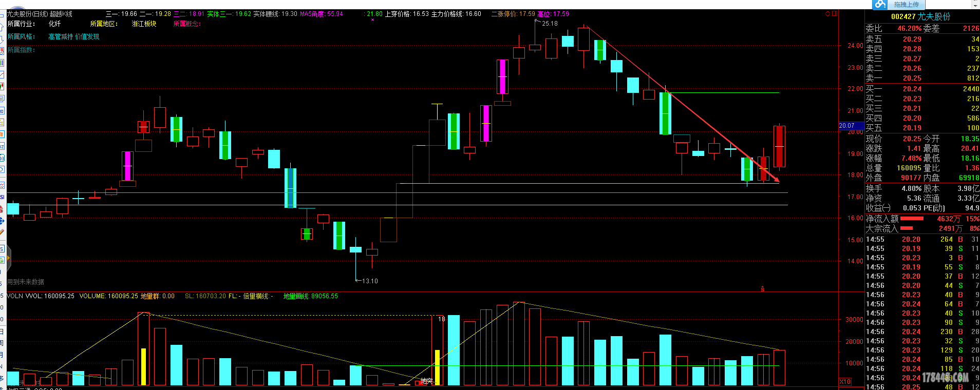Click the 化纤 industry link
The image size is (980, 390).
tap(54, 24)
